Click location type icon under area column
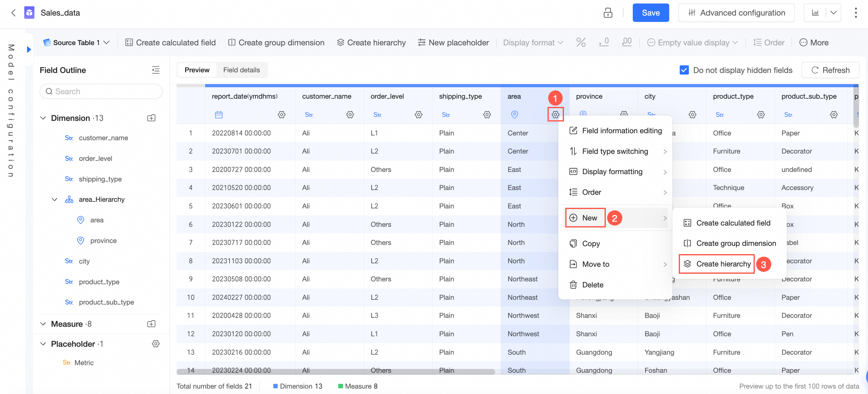Viewport: 868px width, 394px height. [515, 115]
